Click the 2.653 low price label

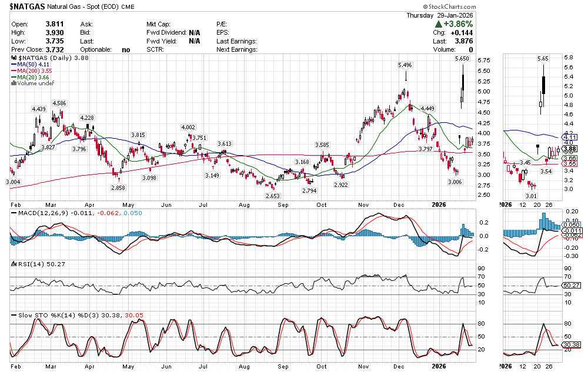(x=271, y=197)
